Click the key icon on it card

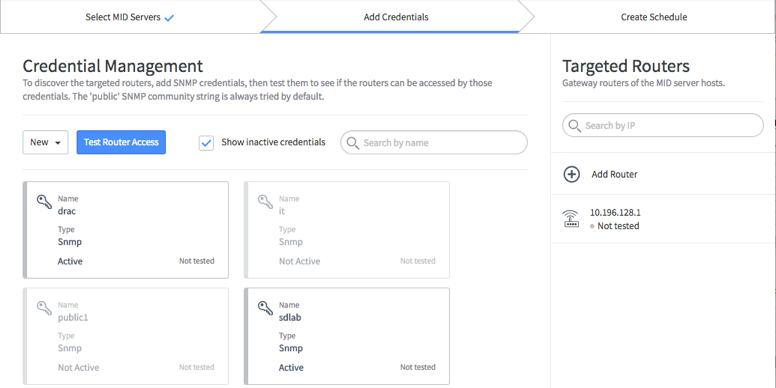tap(266, 201)
